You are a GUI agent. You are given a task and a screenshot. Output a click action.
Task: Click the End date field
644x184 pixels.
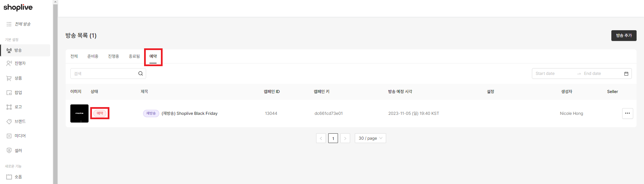[x=602, y=74]
